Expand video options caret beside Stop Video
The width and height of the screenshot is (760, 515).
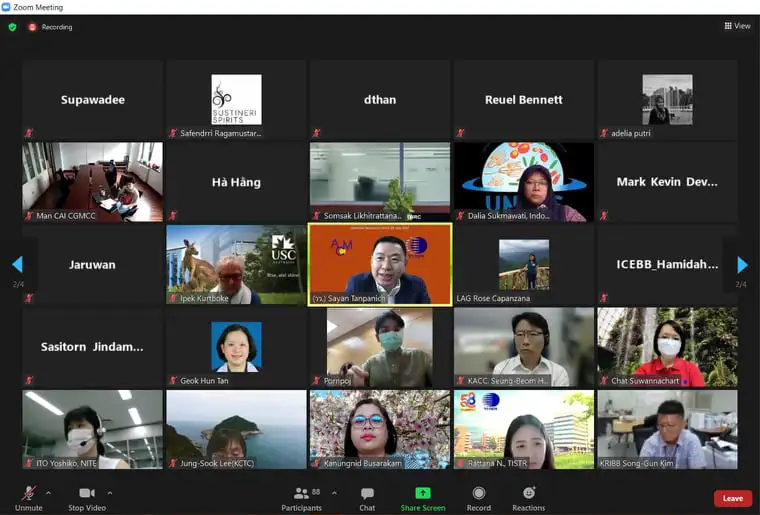110,493
